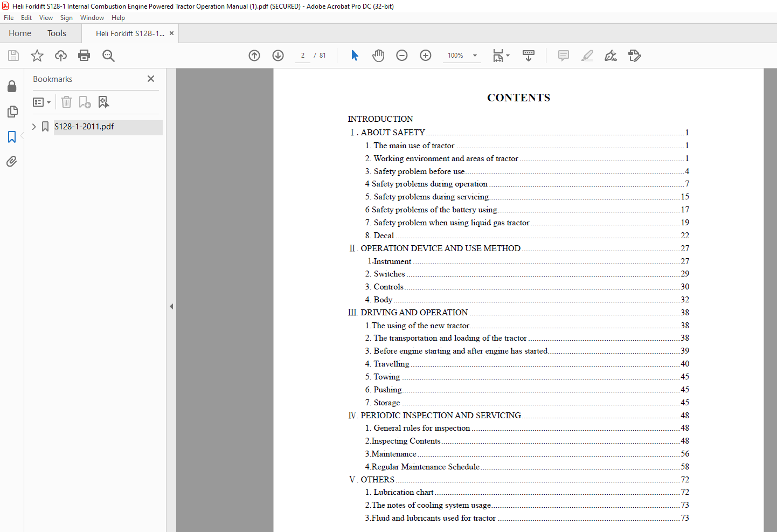Screen dimensions: 777x532
Task: Go to the next page arrow
Action: pyautogui.click(x=278, y=56)
